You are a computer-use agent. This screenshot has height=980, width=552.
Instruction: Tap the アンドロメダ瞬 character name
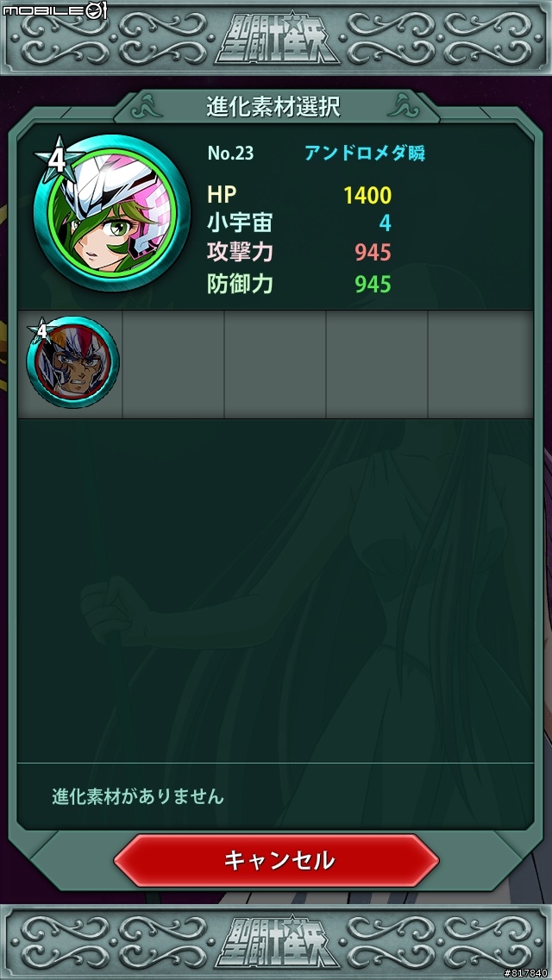click(365, 154)
